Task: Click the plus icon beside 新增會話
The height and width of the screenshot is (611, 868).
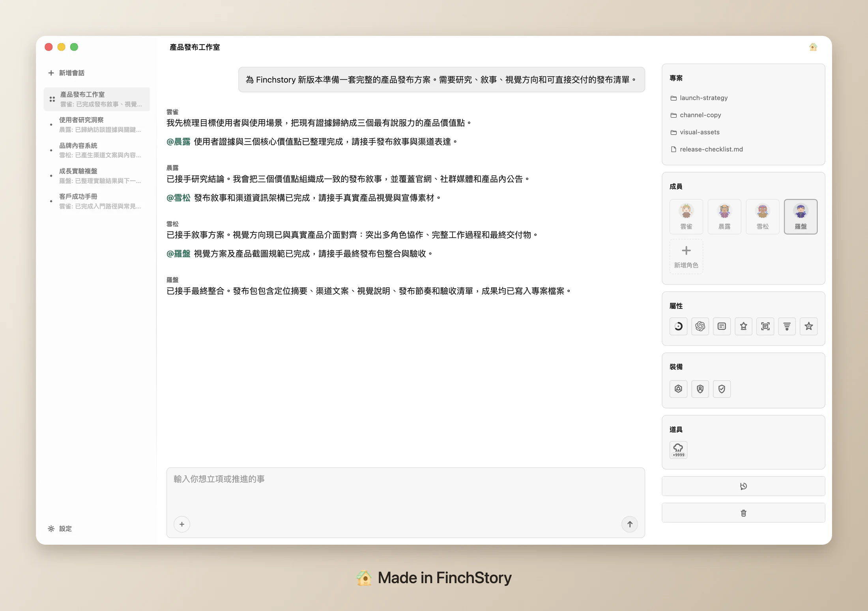Action: point(51,73)
